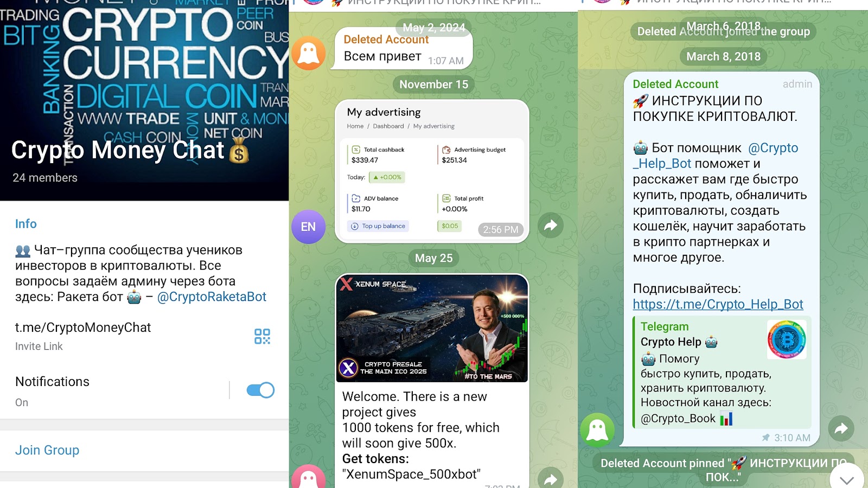The height and width of the screenshot is (488, 868).
Task: Follow the https://t.me/Crypto_Help_Bot link
Action: click(x=718, y=304)
